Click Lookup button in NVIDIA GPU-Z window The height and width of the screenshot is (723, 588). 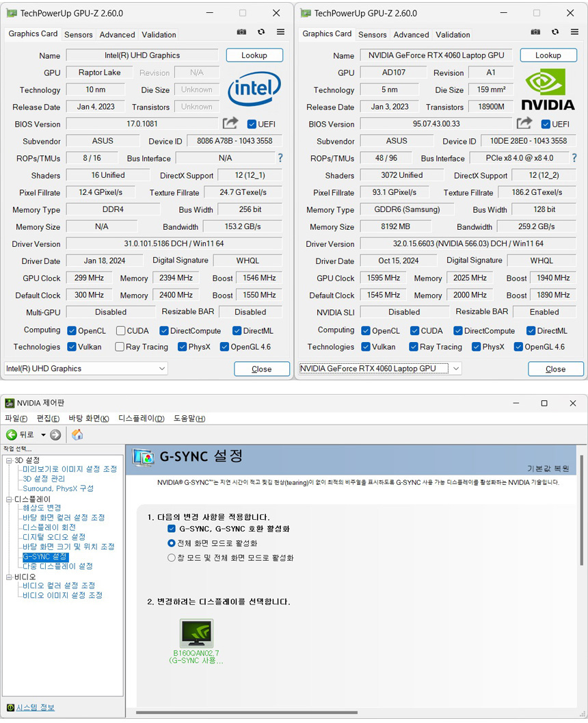pos(548,55)
